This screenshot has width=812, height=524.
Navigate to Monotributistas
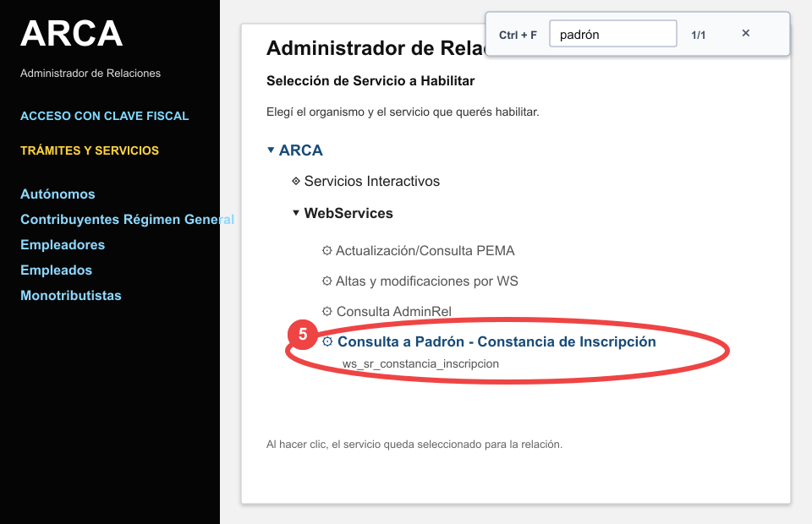tap(71, 295)
